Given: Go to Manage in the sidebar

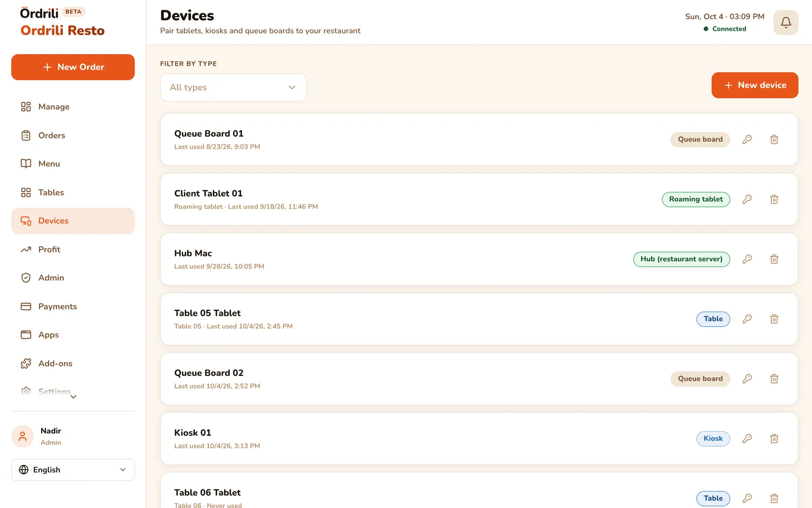Looking at the screenshot, I should click(x=73, y=107).
